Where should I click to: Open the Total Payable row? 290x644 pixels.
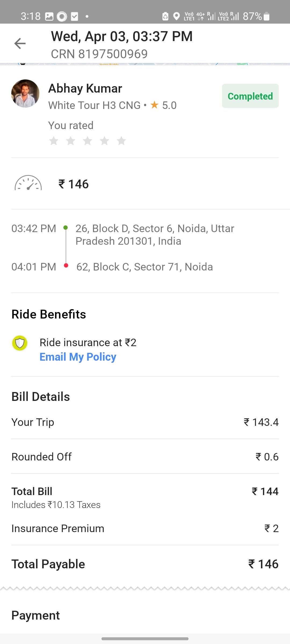coord(145,564)
